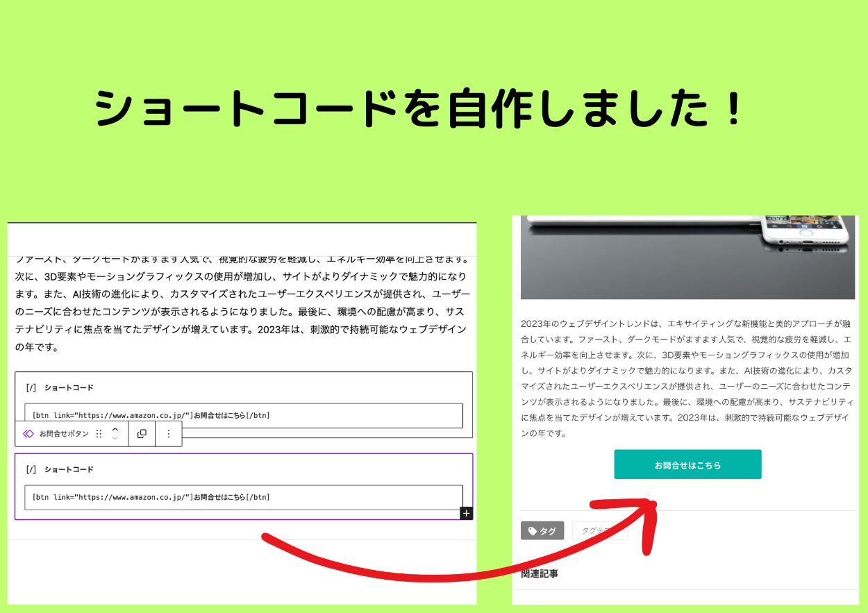Click the 関連記事 heading
This screenshot has height=613, width=868.
(x=540, y=573)
